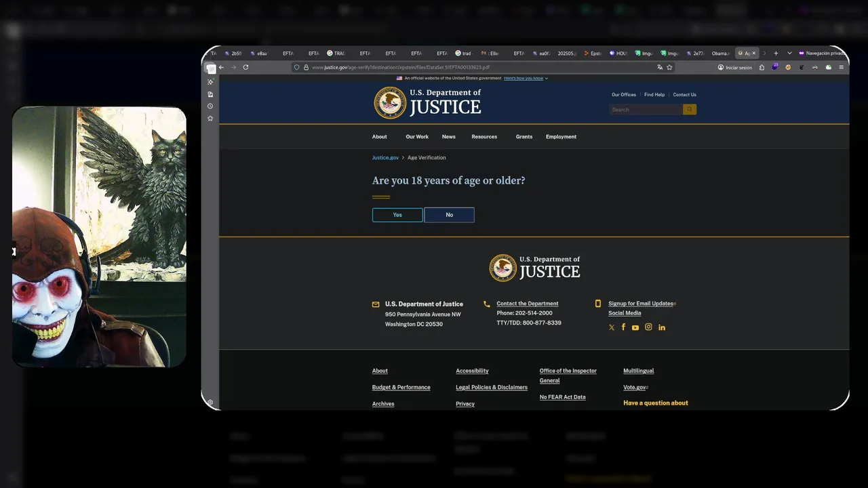Open the Our Offices link

click(624, 95)
